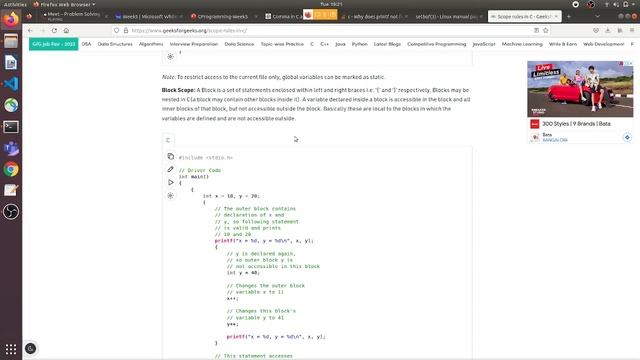Switch to the week5 Microsoft Whiteboard tab

pyautogui.click(x=149, y=17)
